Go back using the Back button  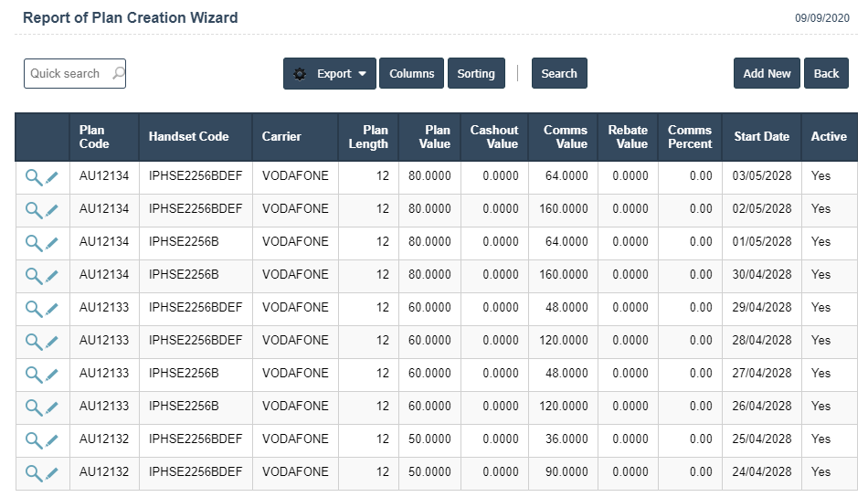[x=826, y=74]
